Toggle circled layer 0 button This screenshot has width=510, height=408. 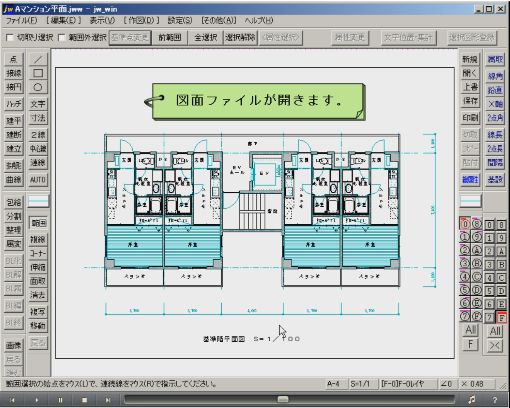pos(465,224)
